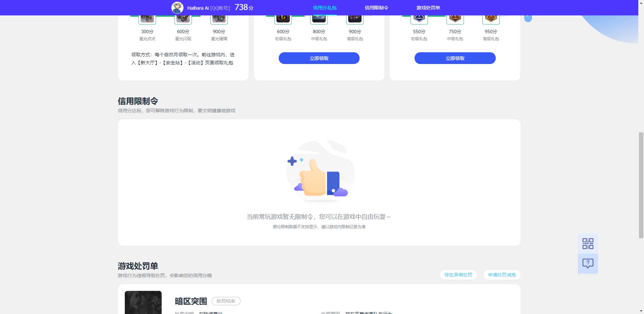
Task: Go to the 游戏处罚单 tab
Action: click(x=428, y=8)
